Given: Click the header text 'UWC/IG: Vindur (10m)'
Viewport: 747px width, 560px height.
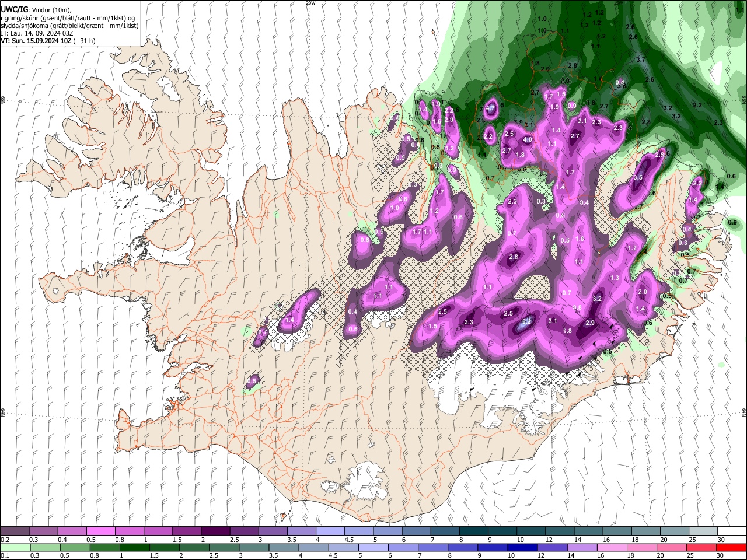Looking at the screenshot, I should (x=36, y=9).
